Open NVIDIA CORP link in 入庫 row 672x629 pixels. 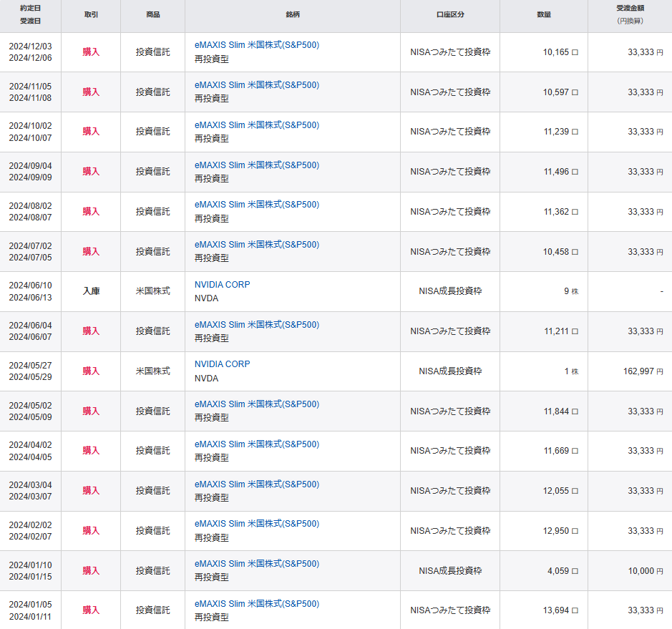(x=222, y=285)
